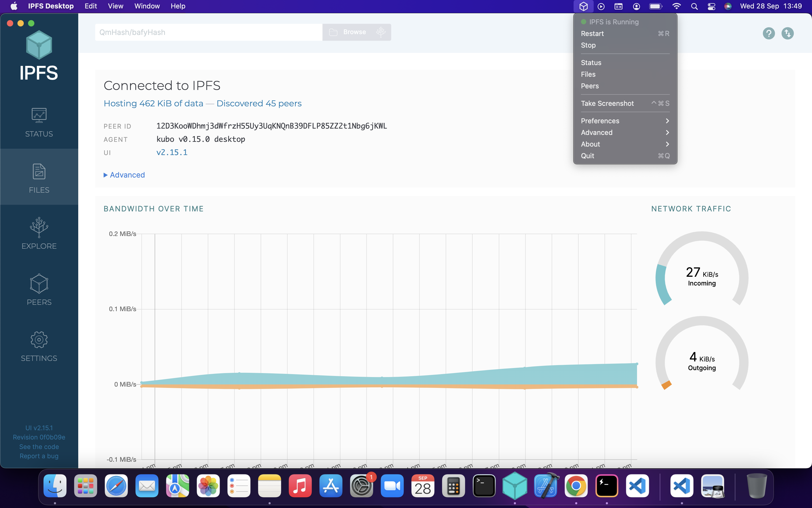Expand About submenu in tray menu
This screenshot has width=812, height=508.
coord(625,144)
